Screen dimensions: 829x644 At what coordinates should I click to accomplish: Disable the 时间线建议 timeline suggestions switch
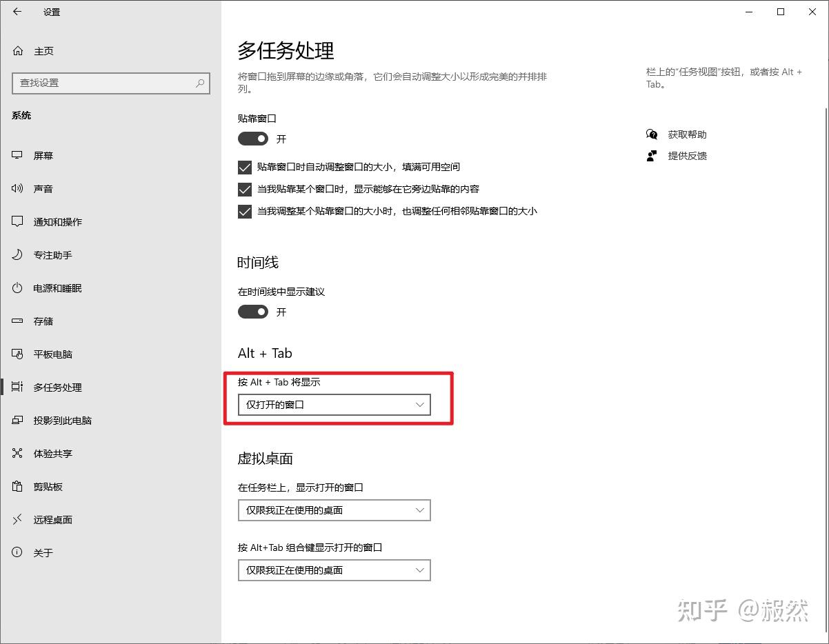click(x=252, y=312)
